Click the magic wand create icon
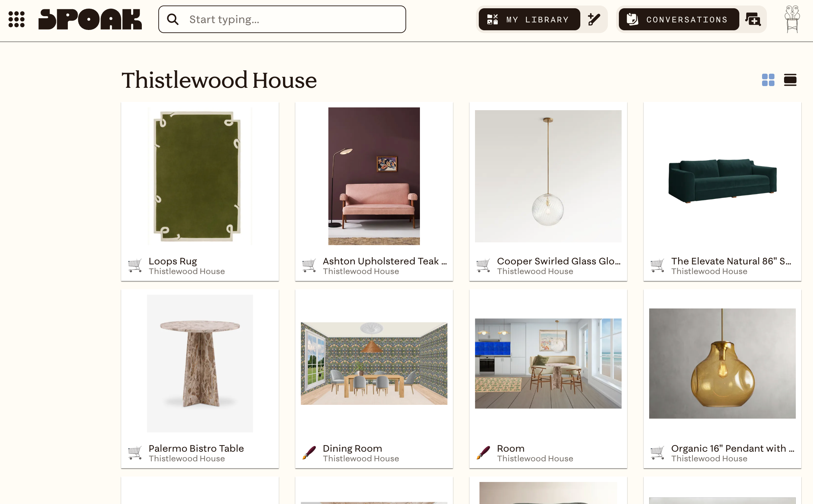 [594, 19]
